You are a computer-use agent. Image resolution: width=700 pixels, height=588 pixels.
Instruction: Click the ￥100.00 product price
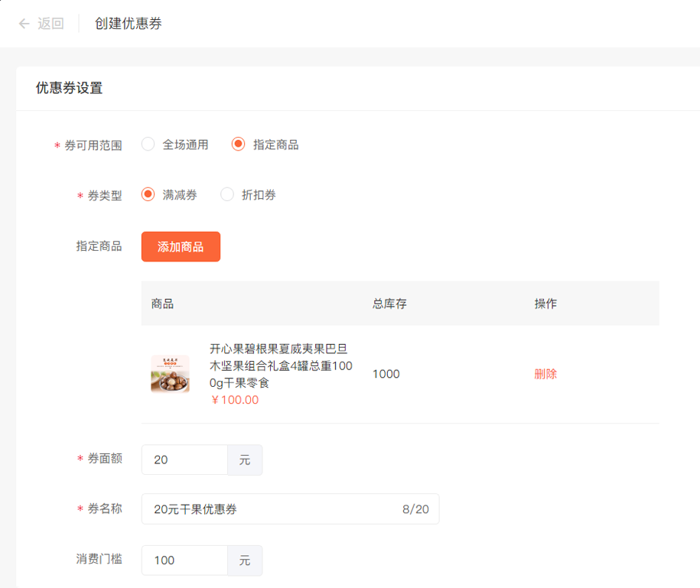coord(234,400)
